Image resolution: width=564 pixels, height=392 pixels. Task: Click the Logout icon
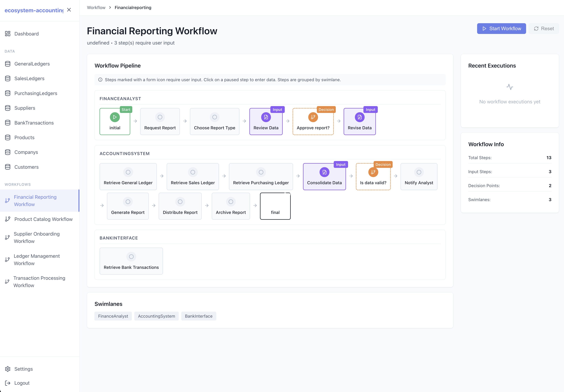pos(8,383)
